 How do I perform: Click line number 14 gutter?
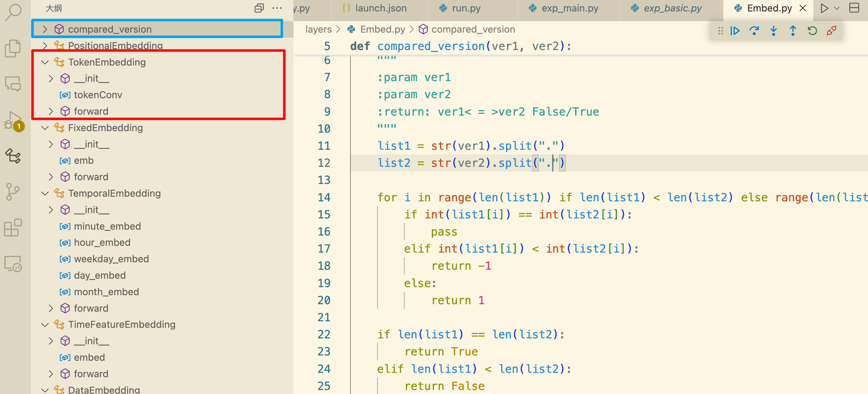tap(324, 197)
